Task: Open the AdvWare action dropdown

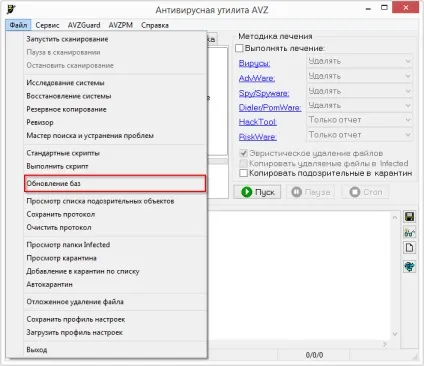Action: point(359,76)
